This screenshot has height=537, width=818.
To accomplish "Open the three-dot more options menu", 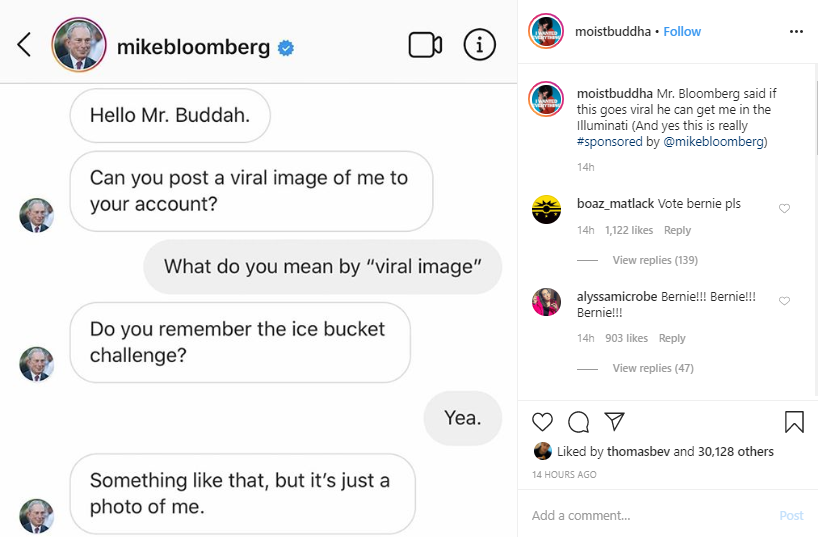I will [x=796, y=32].
